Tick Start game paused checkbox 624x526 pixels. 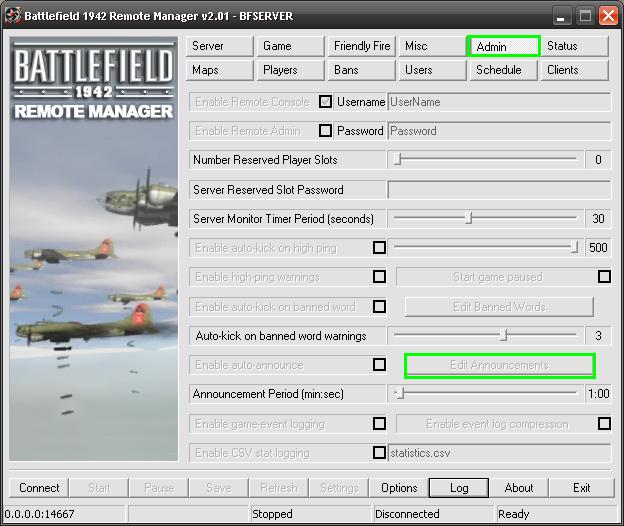pyautogui.click(x=604, y=277)
